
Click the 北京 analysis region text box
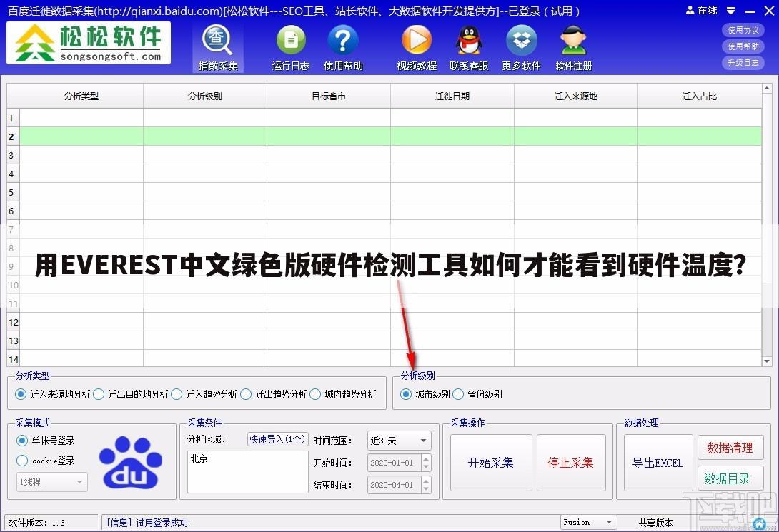248,471
